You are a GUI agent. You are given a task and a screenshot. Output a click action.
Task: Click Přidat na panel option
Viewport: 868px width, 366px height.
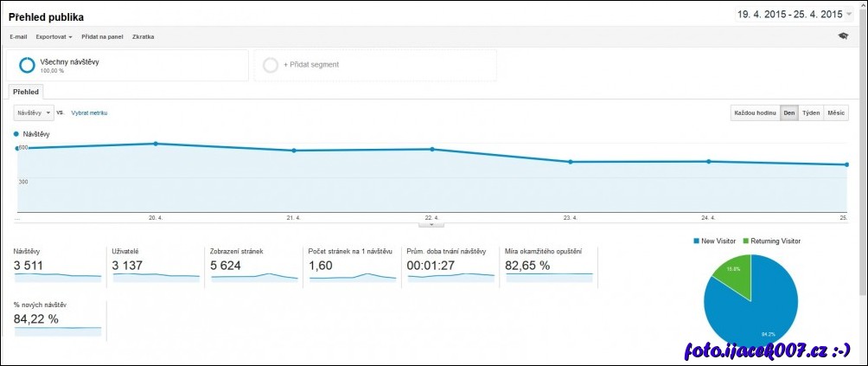[x=102, y=37]
